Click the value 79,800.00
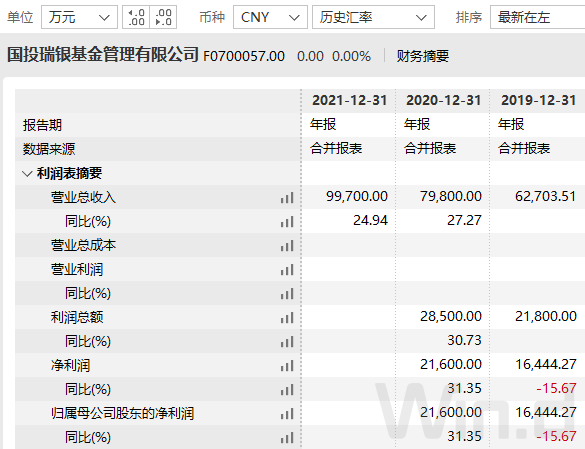 451,196
